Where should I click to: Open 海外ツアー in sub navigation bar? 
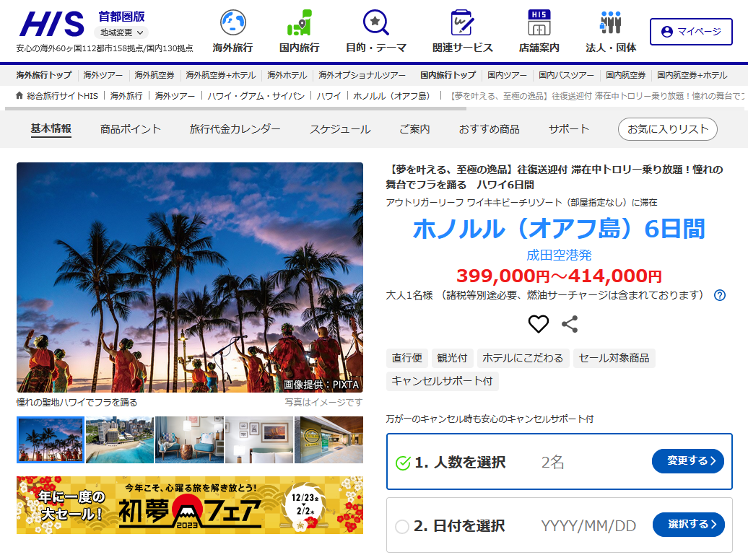[103, 75]
